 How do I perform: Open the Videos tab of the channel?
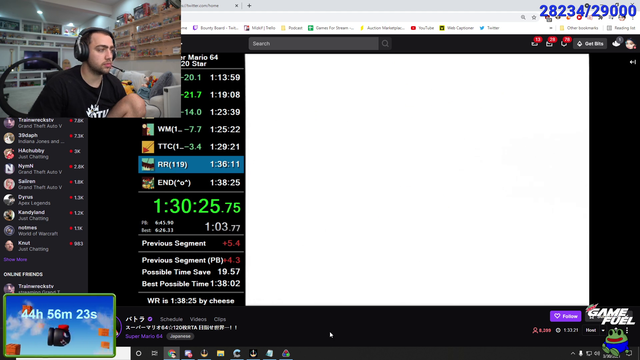coord(198,319)
